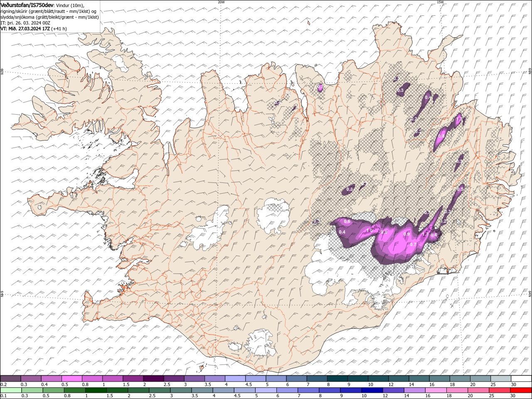Click the 15W longitude label
532x399 pixels.
click(x=440, y=2)
